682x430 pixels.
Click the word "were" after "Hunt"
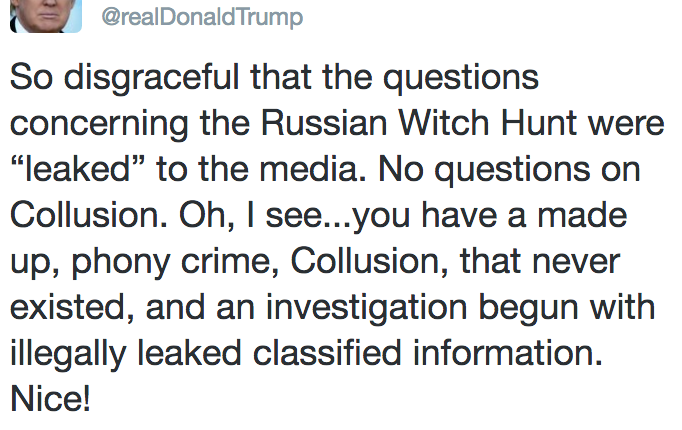(626, 124)
